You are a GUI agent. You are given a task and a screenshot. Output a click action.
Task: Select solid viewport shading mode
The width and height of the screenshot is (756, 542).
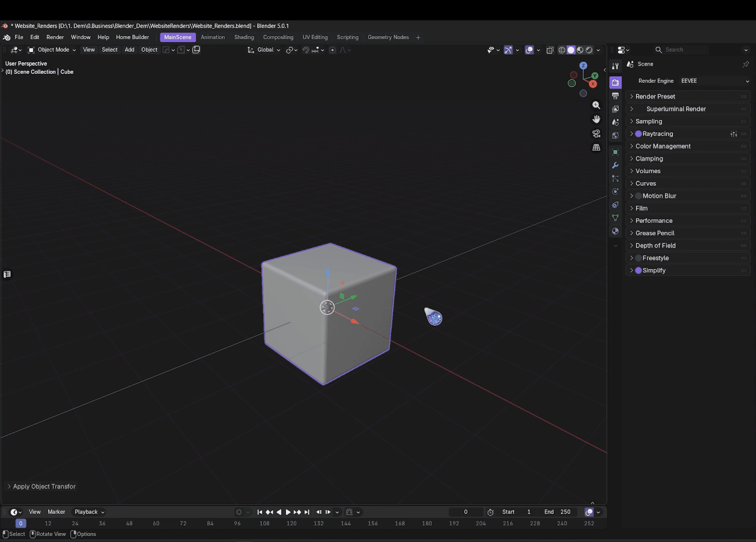[x=571, y=50]
